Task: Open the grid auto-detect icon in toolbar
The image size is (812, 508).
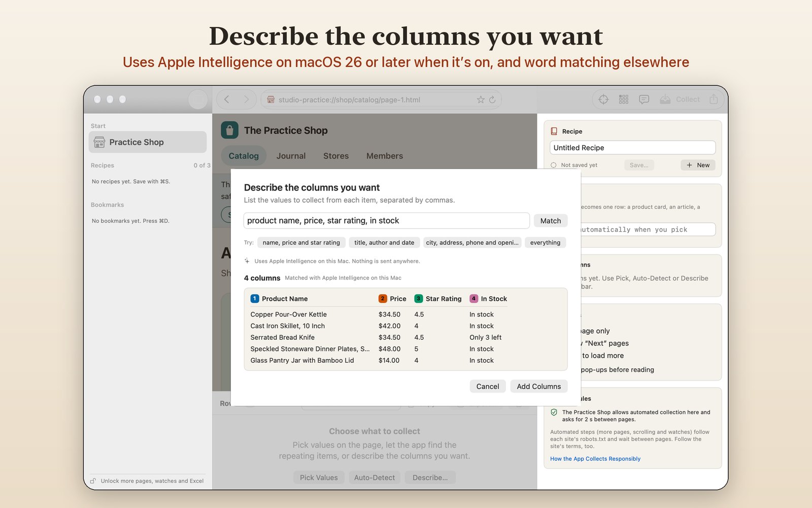Action: (624, 100)
